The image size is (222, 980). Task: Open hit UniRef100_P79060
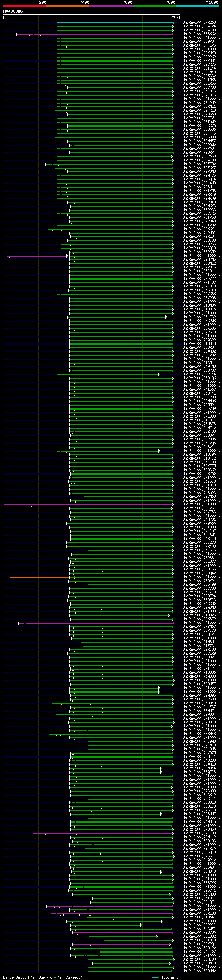199,524
